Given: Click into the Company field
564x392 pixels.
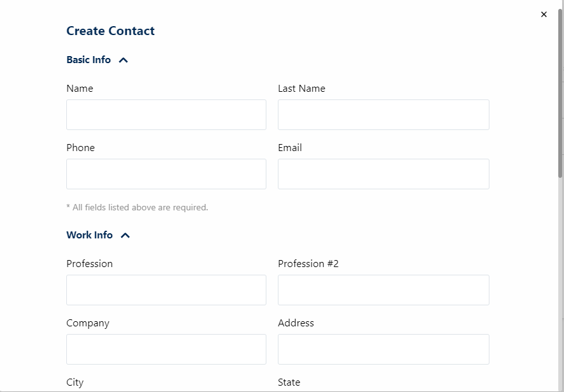Looking at the screenshot, I should click(166, 349).
